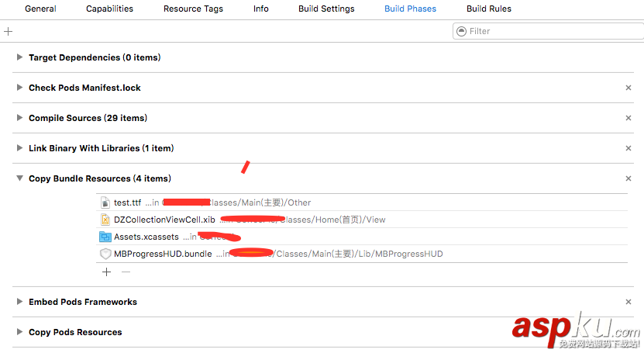Expand Target Dependencies section
Image resolution: width=644 pixels, height=353 pixels.
(19, 57)
